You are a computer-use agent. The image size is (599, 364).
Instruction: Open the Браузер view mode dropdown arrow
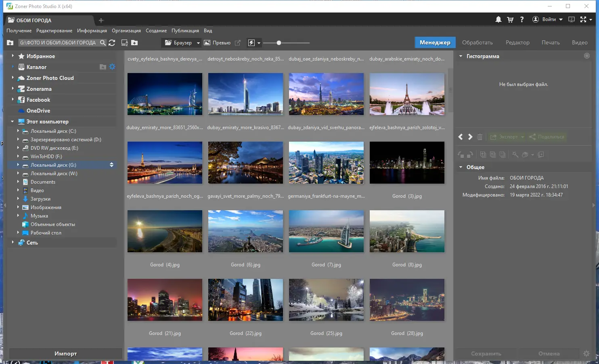199,42
